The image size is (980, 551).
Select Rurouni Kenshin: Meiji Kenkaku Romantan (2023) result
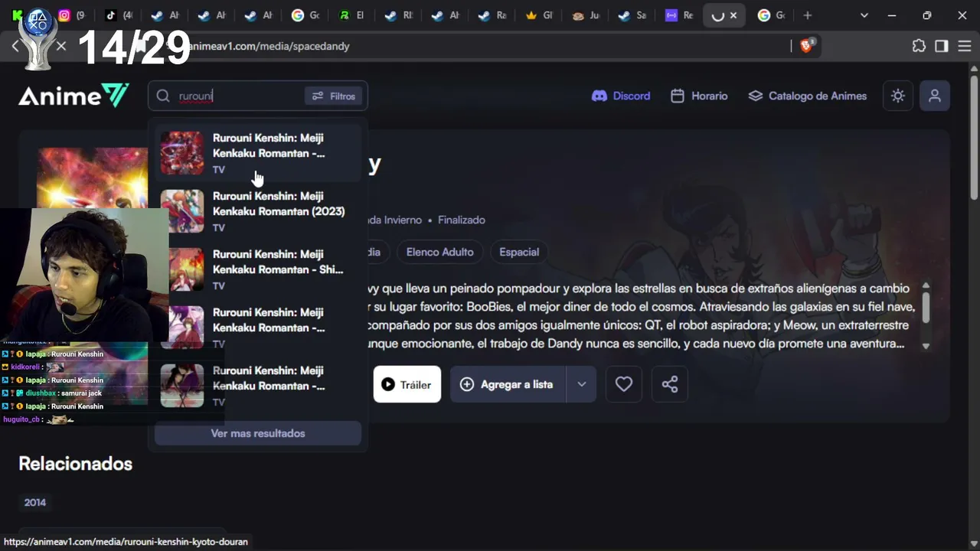258,211
